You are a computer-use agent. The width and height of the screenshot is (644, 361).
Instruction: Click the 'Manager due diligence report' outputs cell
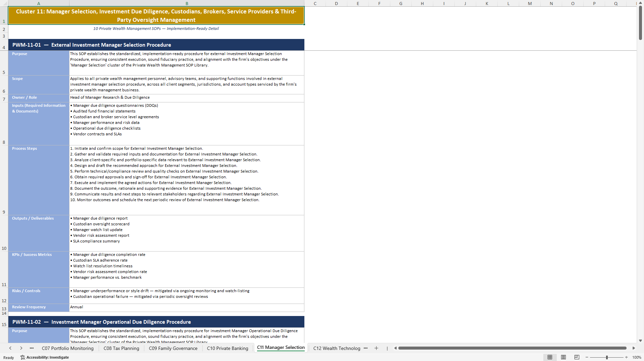tap(187, 233)
